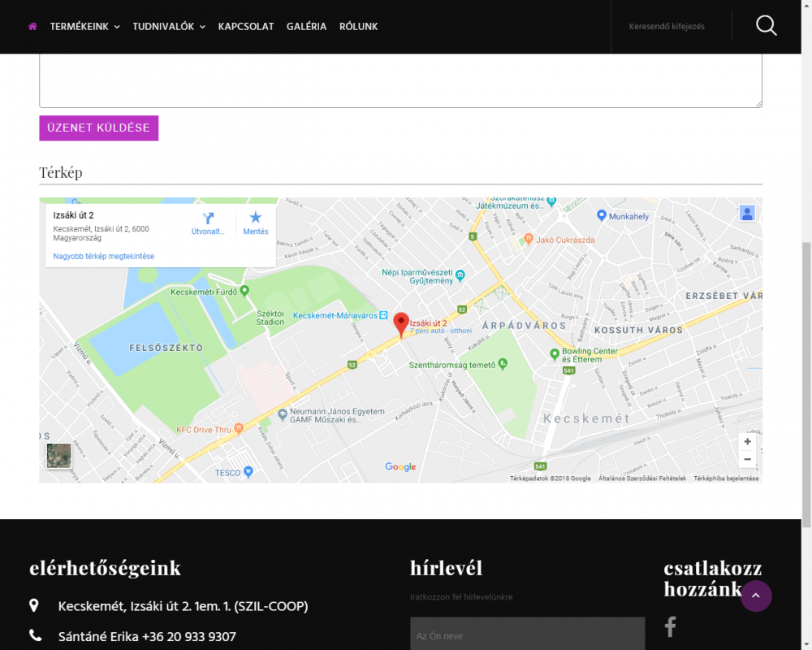The image size is (812, 650).
Task: Click the directions (Útvonal) icon on map
Action: click(208, 219)
